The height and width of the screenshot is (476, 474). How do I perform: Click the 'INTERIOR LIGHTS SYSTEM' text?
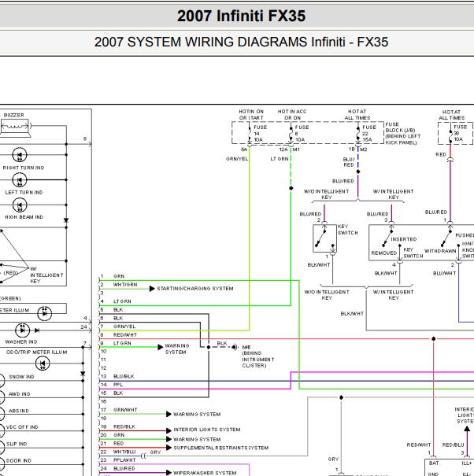pos(207,430)
